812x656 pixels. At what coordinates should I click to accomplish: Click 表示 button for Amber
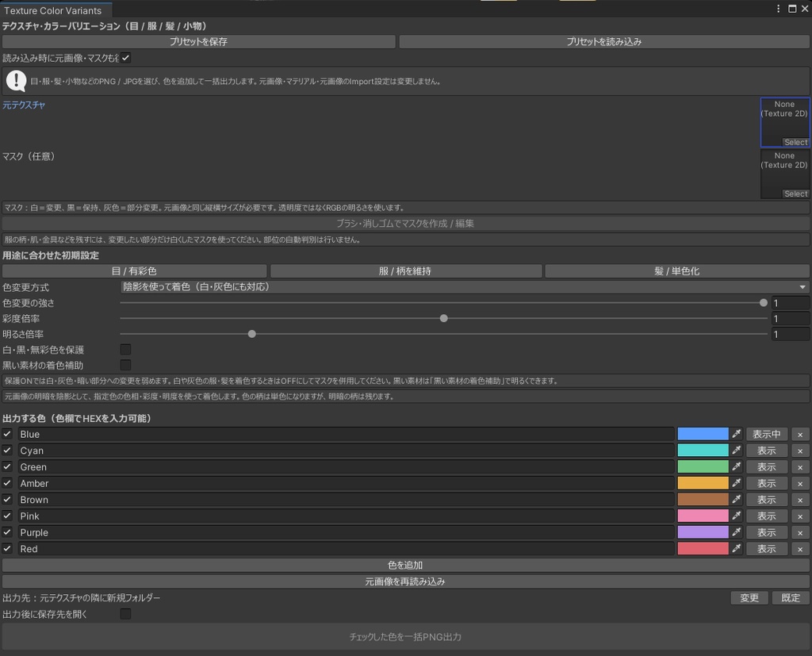tap(767, 483)
